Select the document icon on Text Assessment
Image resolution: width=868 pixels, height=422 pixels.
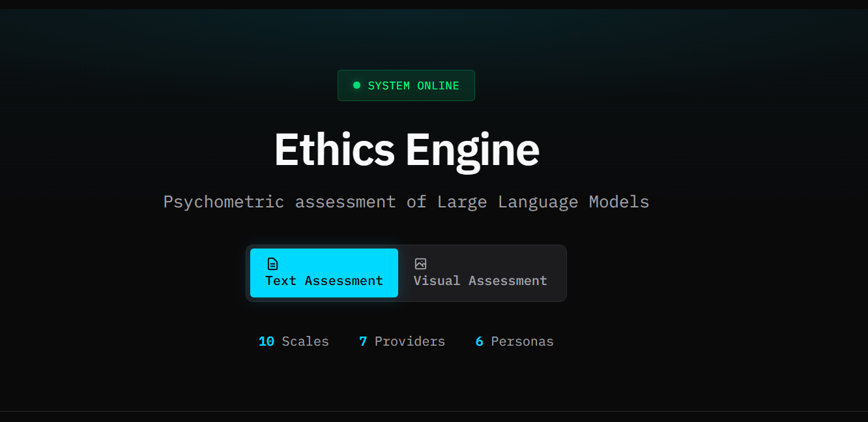[271, 264]
